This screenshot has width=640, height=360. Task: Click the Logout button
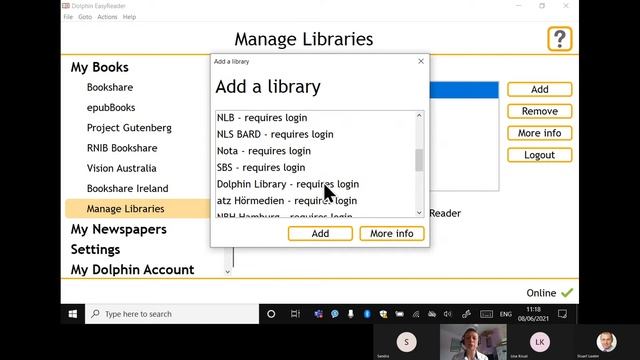(x=540, y=155)
